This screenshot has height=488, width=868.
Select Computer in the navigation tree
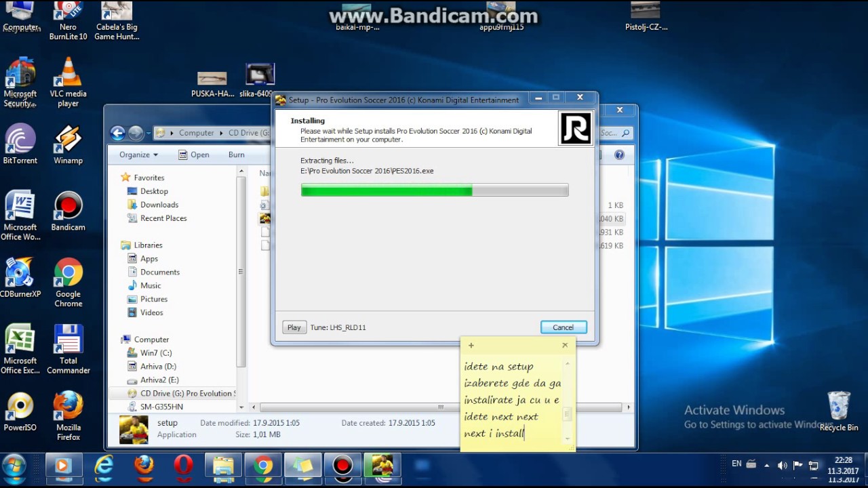point(151,340)
